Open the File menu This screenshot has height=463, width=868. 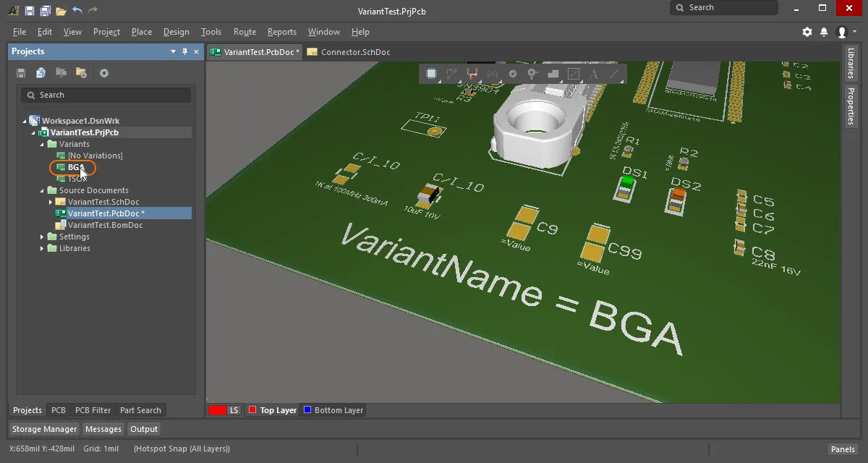tap(20, 32)
